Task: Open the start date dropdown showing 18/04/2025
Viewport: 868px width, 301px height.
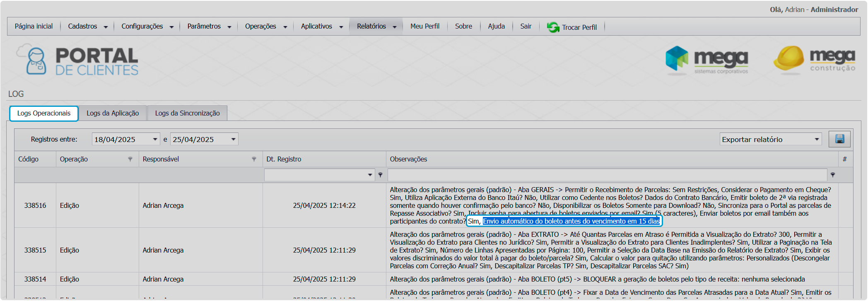Action: point(155,139)
